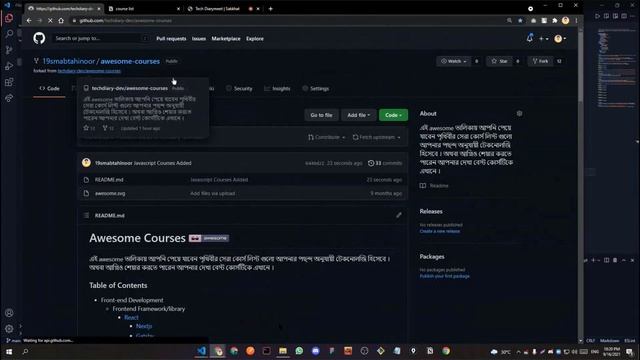Switch to the Insights tab
640x360 pixels.
coord(277,89)
